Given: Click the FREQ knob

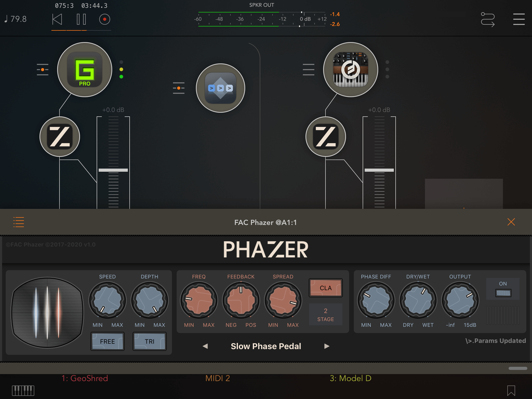Looking at the screenshot, I should pyautogui.click(x=199, y=300).
